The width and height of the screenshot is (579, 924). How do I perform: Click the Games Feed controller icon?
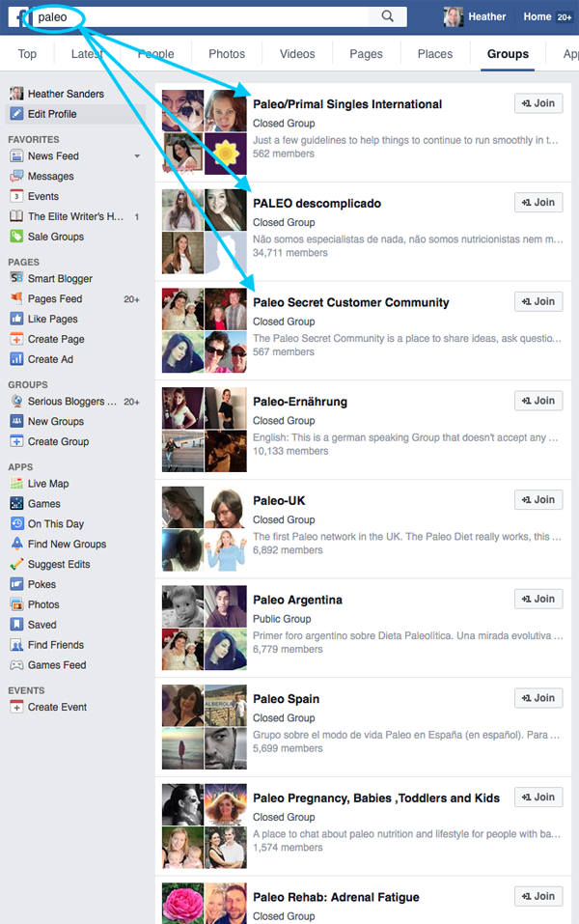(x=16, y=664)
